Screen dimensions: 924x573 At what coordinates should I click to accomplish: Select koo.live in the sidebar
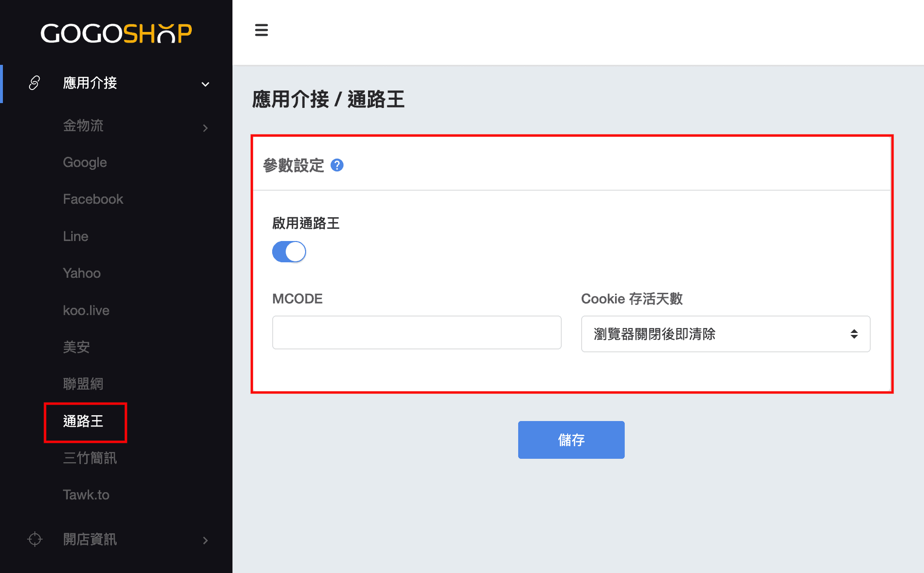pyautogui.click(x=86, y=310)
